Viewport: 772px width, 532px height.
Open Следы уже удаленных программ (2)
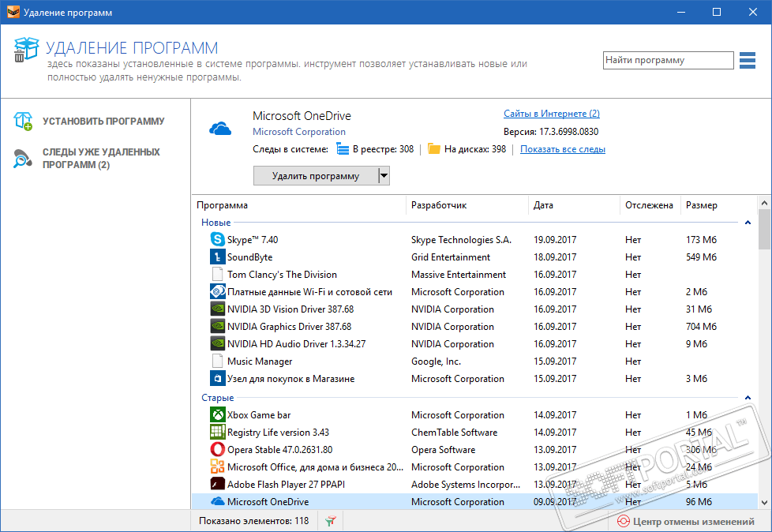point(101,159)
